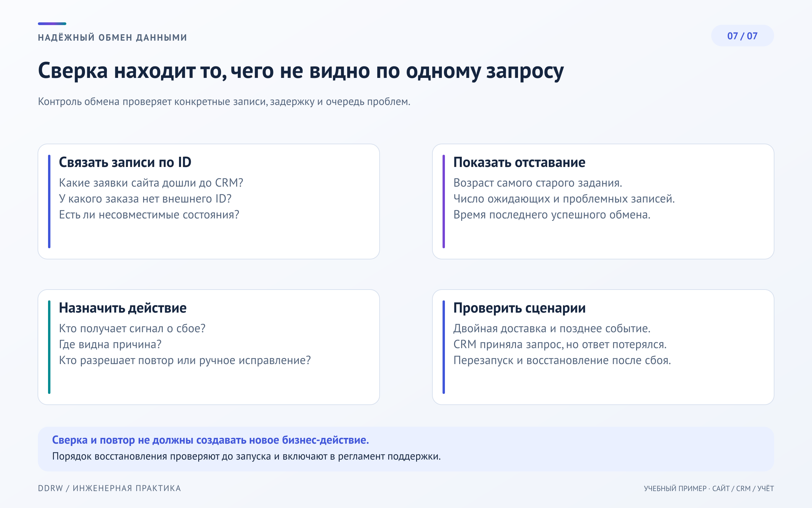The height and width of the screenshot is (508, 812).
Task: Select the slide title Сверка находит то, чего не видно
Action: [x=301, y=71]
